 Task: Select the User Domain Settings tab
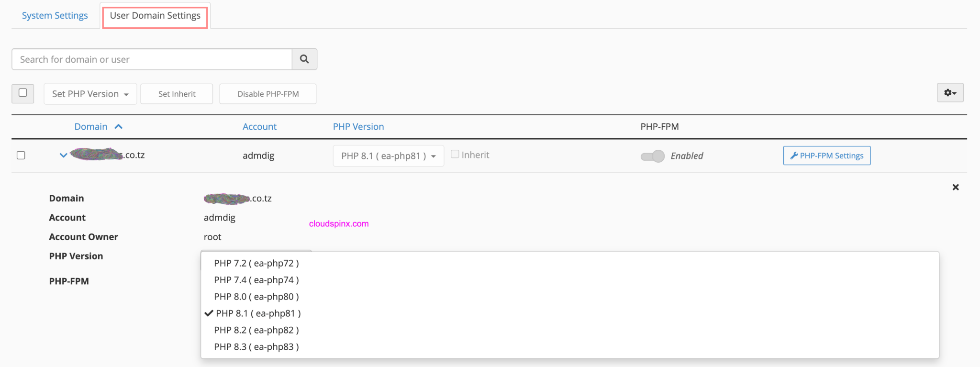[x=155, y=15]
